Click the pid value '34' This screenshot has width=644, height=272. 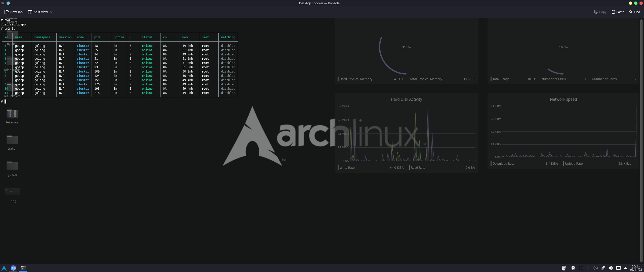96,54
